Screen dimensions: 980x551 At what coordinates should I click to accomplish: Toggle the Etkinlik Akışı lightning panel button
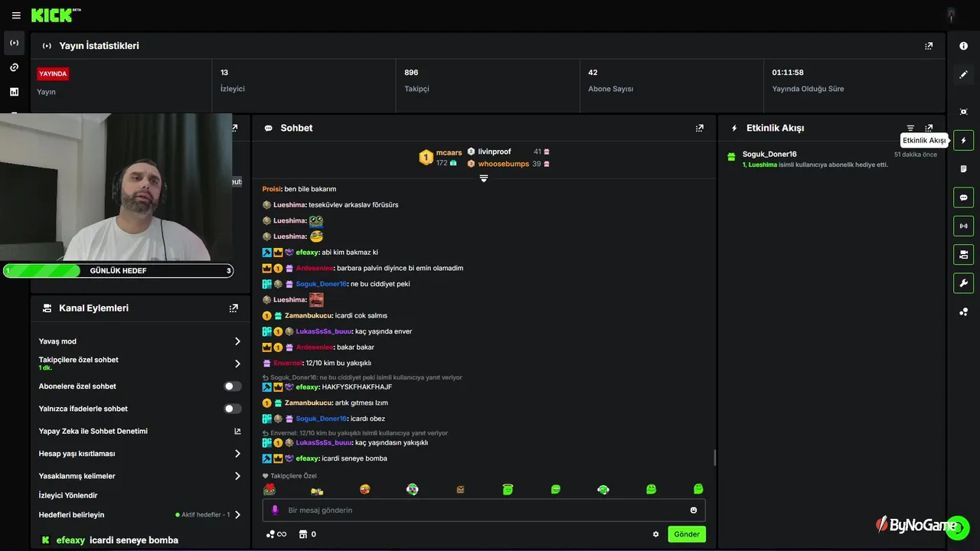click(963, 140)
